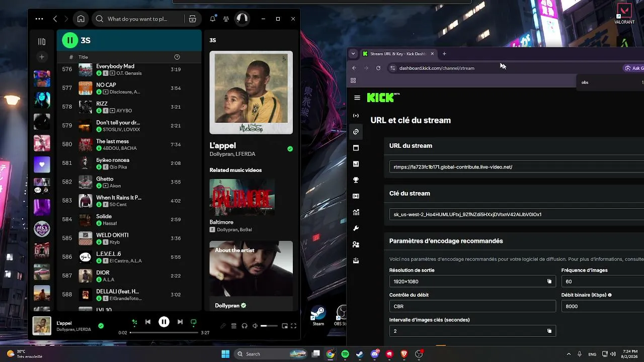
Task: Pause the 3S playlist with green button
Action: (70, 40)
